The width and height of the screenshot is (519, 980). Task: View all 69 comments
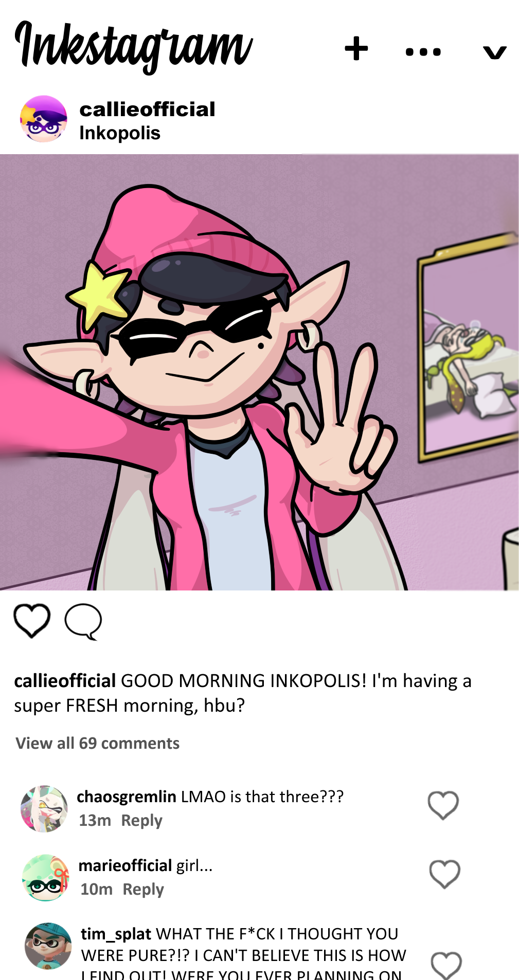pyautogui.click(x=98, y=743)
